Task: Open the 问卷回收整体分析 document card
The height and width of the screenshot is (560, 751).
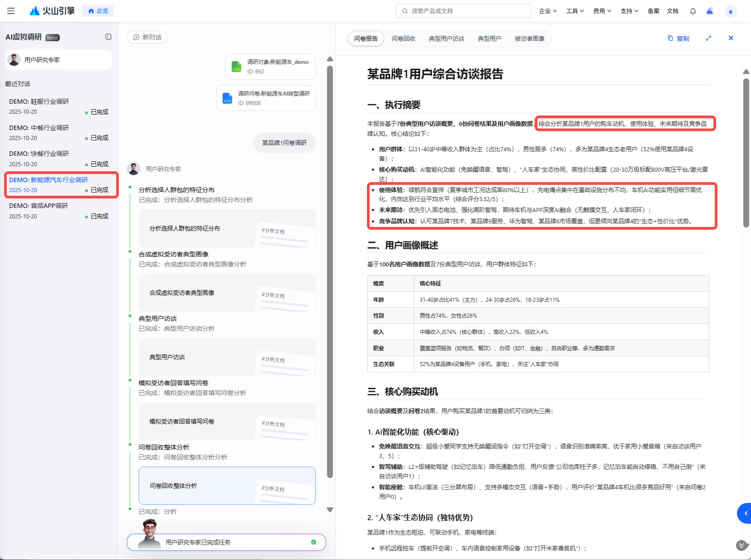Action: (x=227, y=486)
